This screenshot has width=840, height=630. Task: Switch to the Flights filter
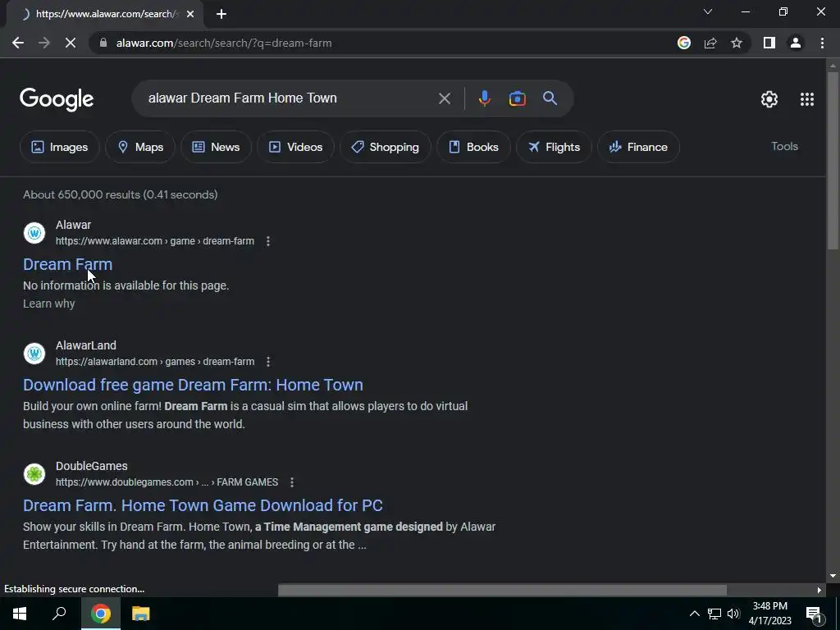(x=554, y=147)
